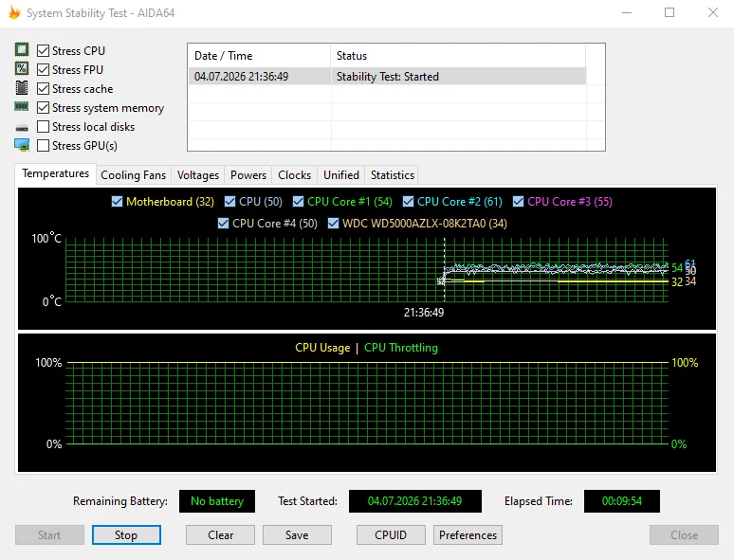Image resolution: width=734 pixels, height=560 pixels.
Task: Click the monitor icon beside Stress GPU(s)
Action: point(22,145)
